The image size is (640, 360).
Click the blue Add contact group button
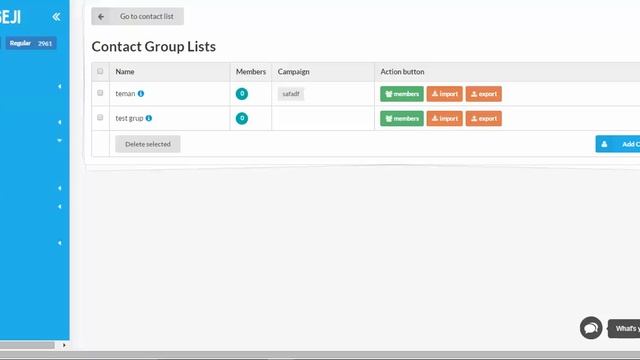pyautogui.click(x=618, y=144)
